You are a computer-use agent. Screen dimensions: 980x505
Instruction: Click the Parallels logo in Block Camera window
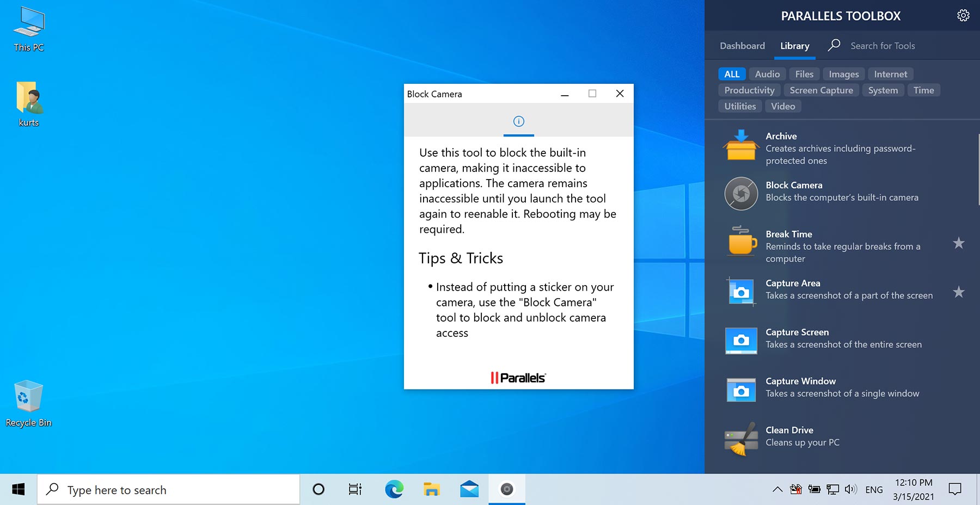[518, 377]
